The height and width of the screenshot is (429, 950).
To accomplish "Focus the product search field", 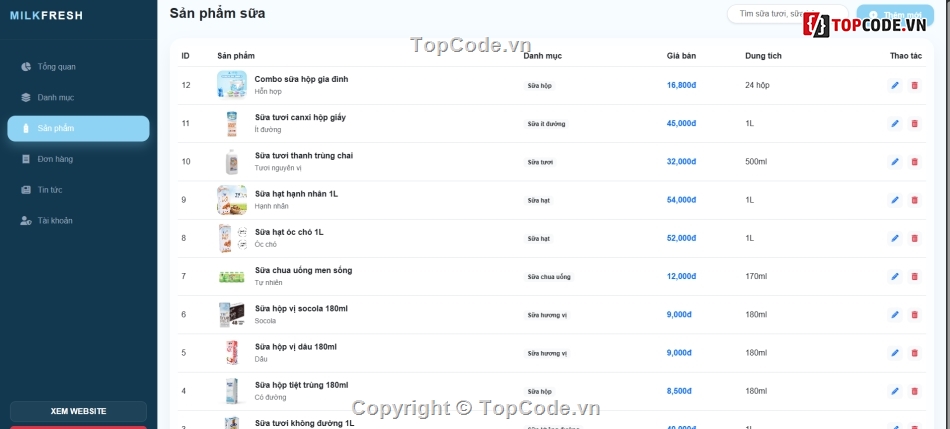I will pos(788,14).
